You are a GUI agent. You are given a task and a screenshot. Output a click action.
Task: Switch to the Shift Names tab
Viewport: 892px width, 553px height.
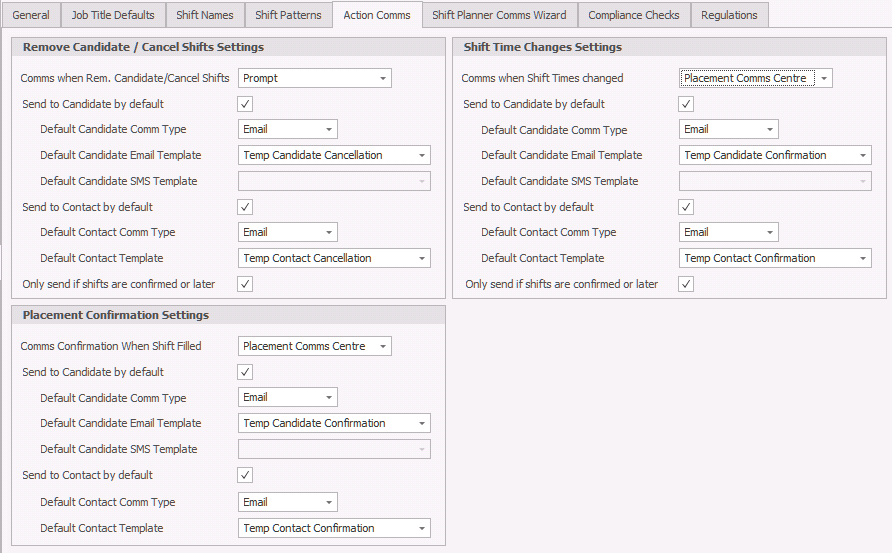tap(205, 15)
